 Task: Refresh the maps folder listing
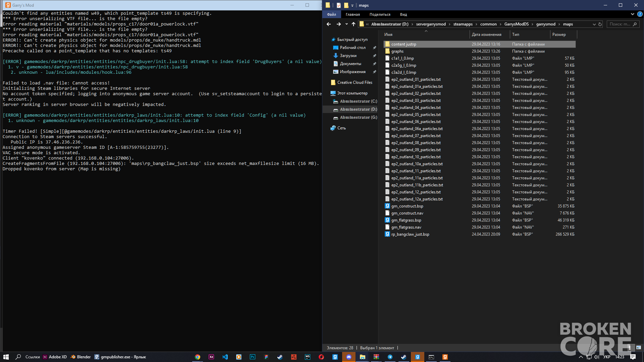coord(600,24)
